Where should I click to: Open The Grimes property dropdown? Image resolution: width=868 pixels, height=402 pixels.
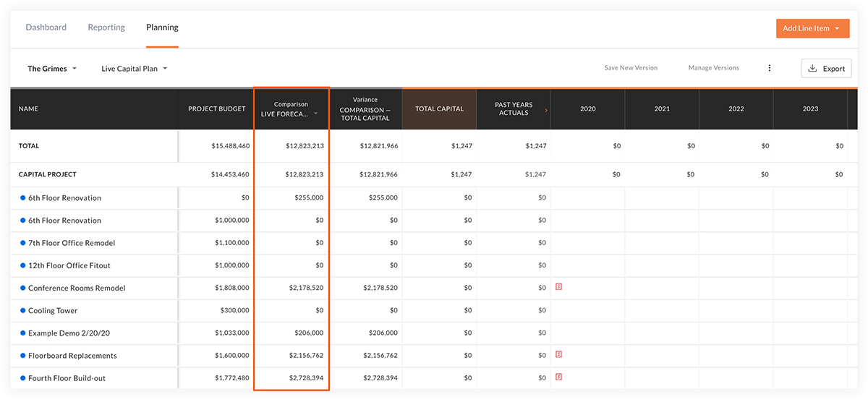tap(52, 69)
